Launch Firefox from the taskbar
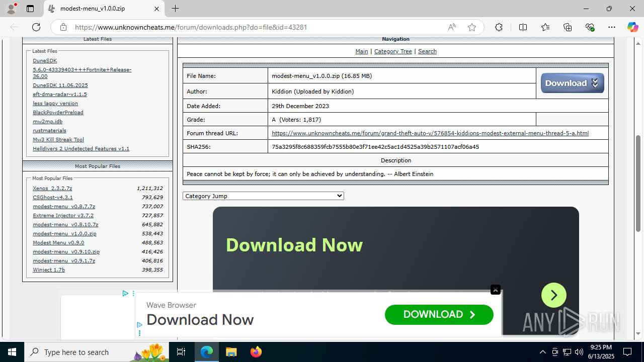Viewport: 644px width, 362px height. (256, 352)
